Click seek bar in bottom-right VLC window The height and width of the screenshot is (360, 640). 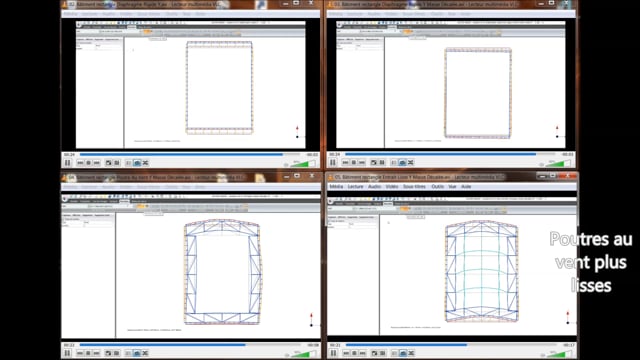[x=451, y=345]
